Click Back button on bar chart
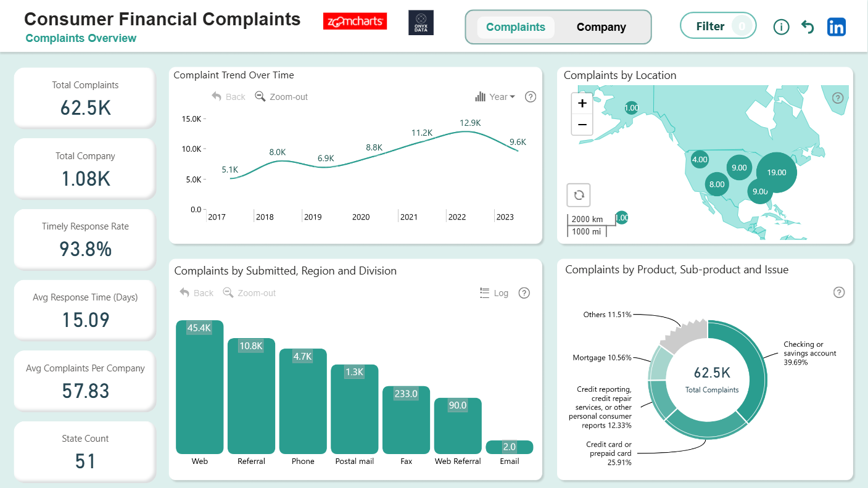The width and height of the screenshot is (868, 488). tap(196, 293)
